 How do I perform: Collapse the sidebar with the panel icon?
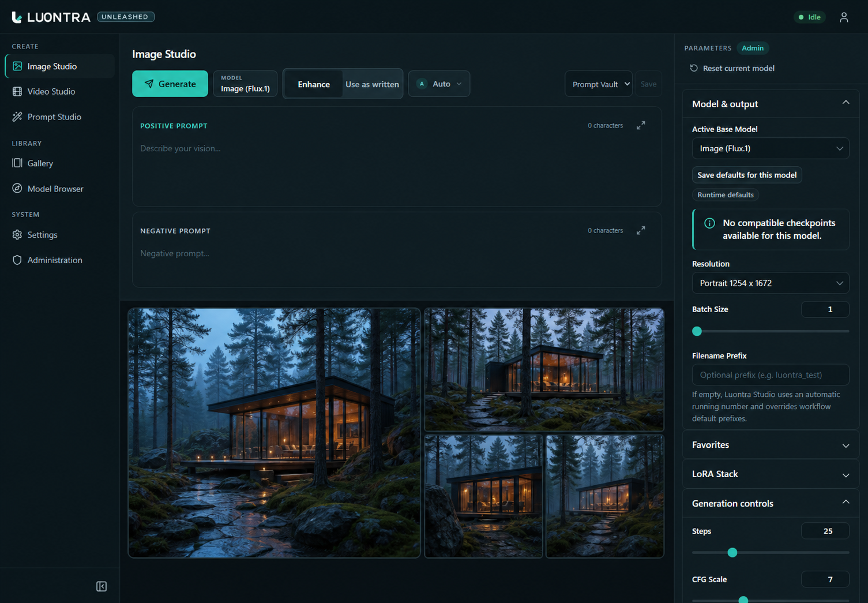point(102,586)
